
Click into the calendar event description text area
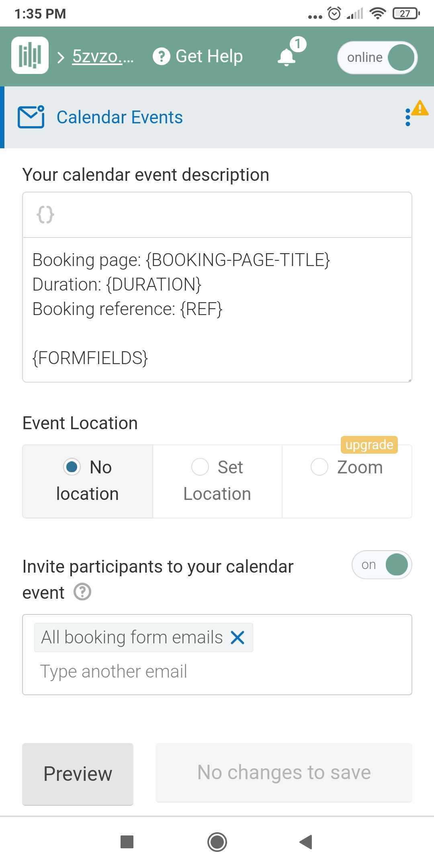tap(217, 309)
